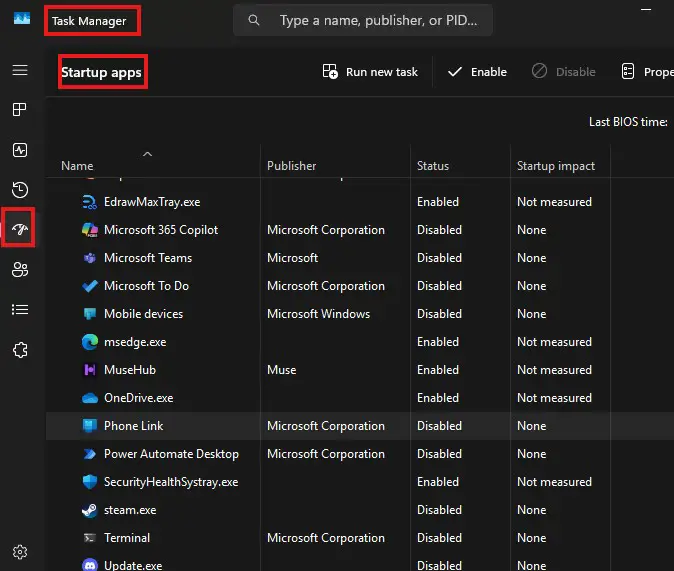Select the Phone Link row name

tap(133, 426)
